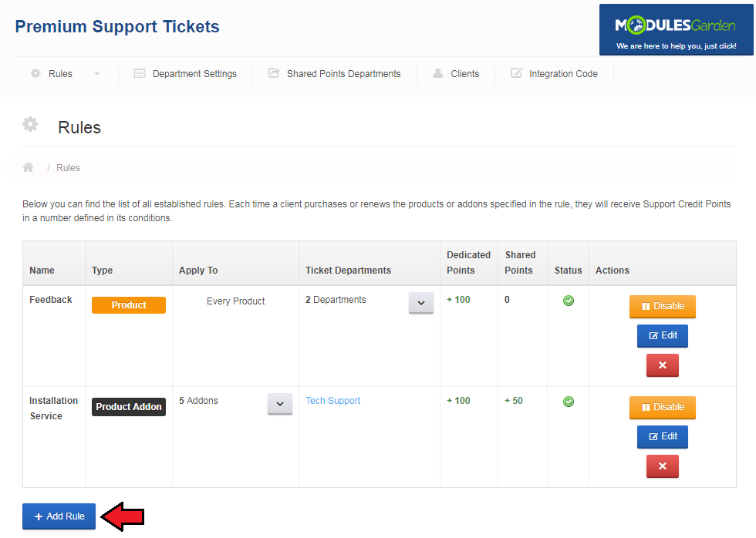Click the Product type badge for Feedback

point(129,305)
